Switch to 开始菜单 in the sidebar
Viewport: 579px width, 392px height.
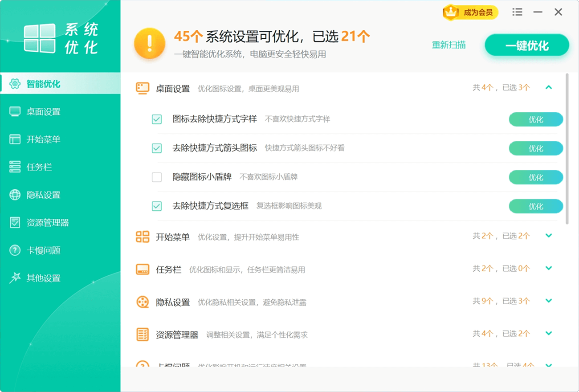(x=43, y=139)
